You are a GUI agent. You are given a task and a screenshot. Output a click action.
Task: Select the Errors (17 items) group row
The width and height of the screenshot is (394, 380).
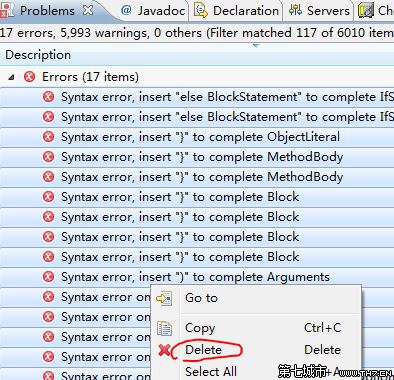coord(197,77)
